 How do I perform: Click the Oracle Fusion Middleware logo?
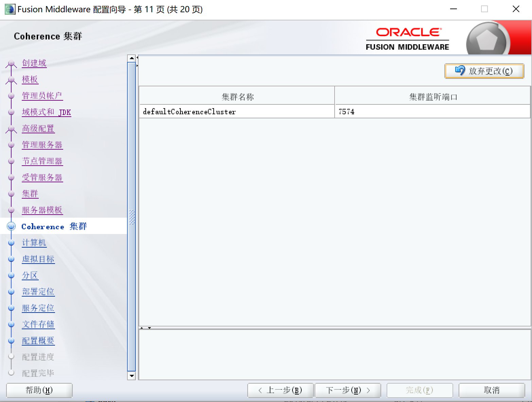(x=407, y=38)
